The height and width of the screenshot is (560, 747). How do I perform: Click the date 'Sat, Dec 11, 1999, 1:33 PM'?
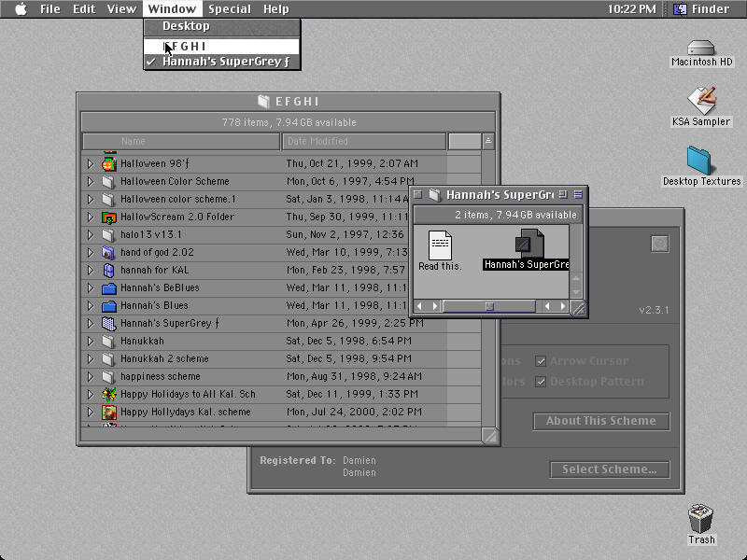point(352,394)
